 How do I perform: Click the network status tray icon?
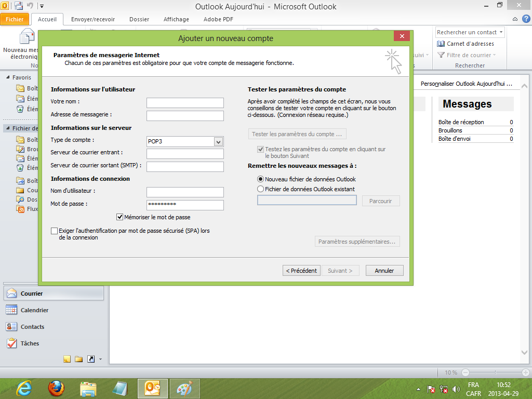click(444, 389)
